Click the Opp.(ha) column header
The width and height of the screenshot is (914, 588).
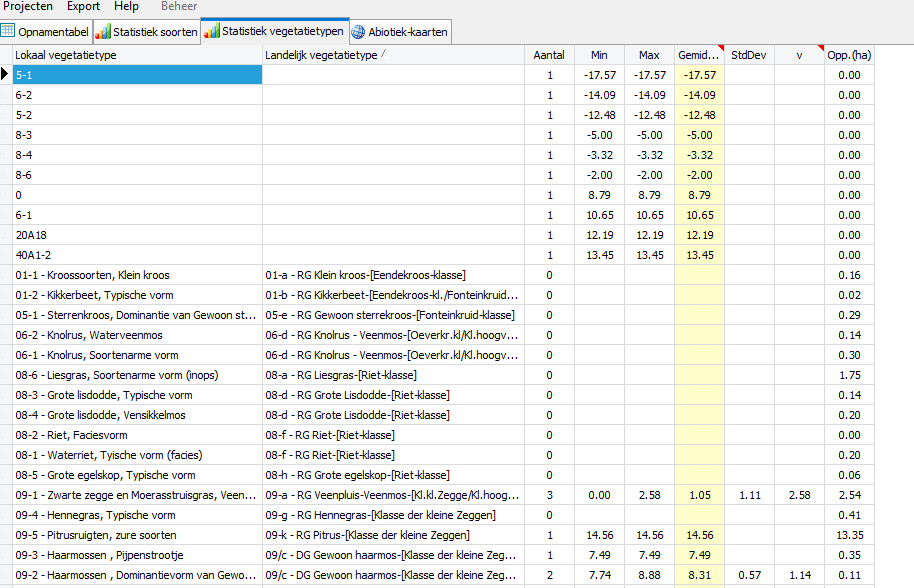849,55
